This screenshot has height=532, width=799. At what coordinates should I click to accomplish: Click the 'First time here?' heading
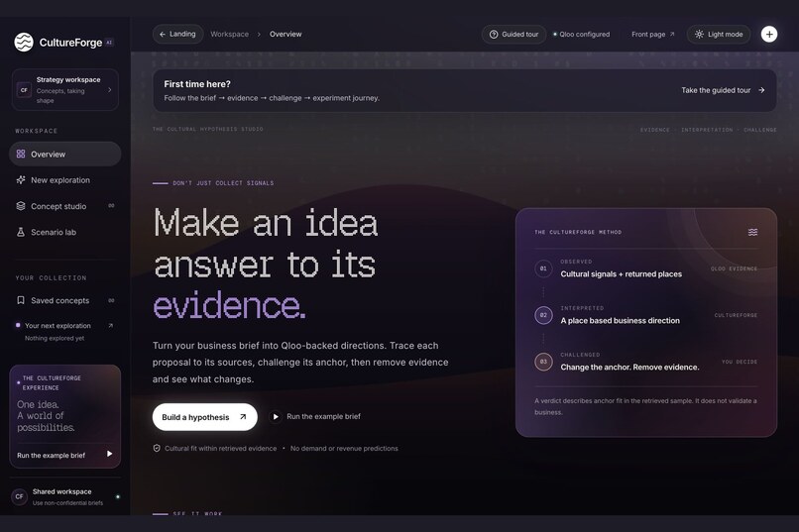196,84
